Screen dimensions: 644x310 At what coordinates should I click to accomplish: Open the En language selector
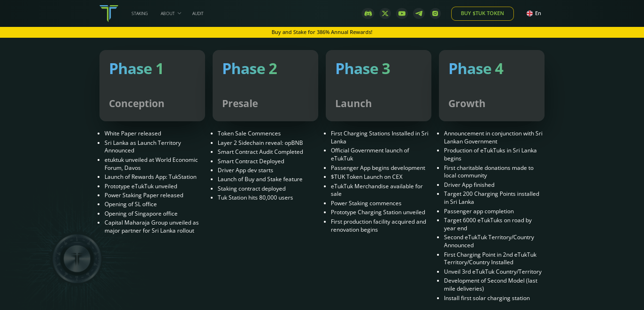pyautogui.click(x=538, y=13)
